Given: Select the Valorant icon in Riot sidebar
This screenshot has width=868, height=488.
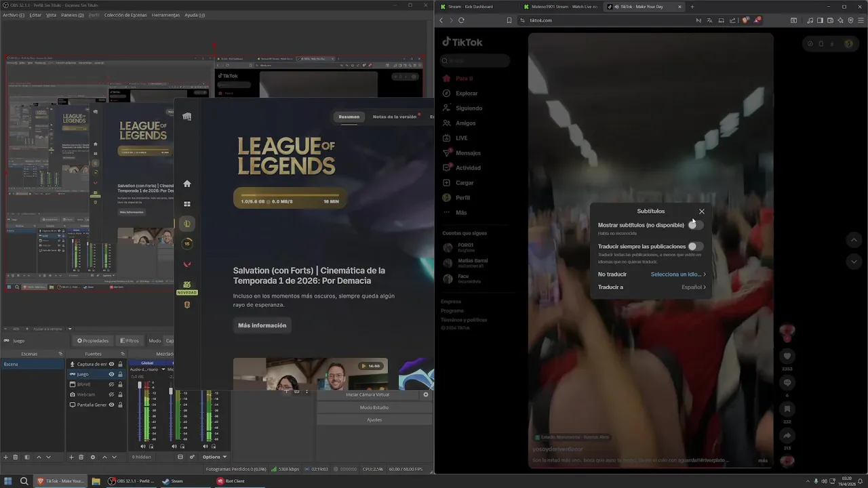Looking at the screenshot, I should [187, 264].
